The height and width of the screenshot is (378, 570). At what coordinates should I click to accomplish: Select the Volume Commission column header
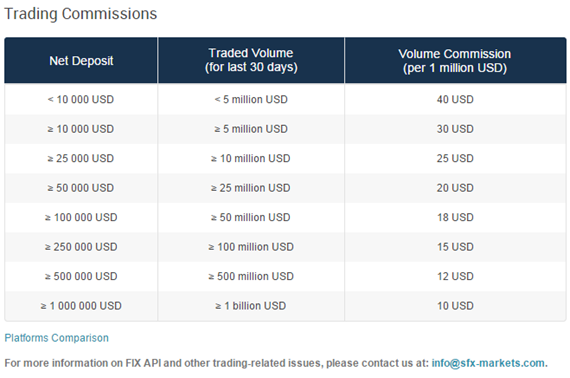click(x=455, y=60)
